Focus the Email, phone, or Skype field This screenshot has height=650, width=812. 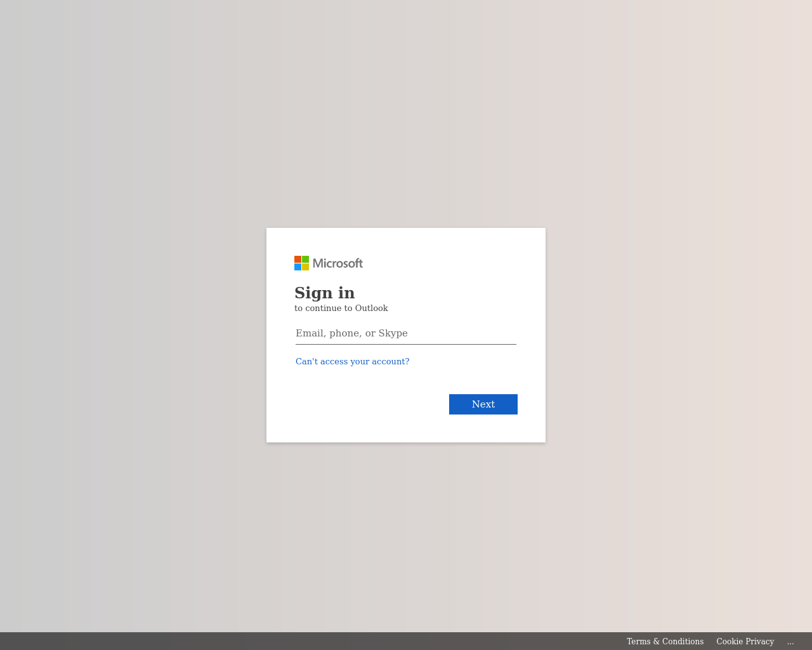(406, 333)
